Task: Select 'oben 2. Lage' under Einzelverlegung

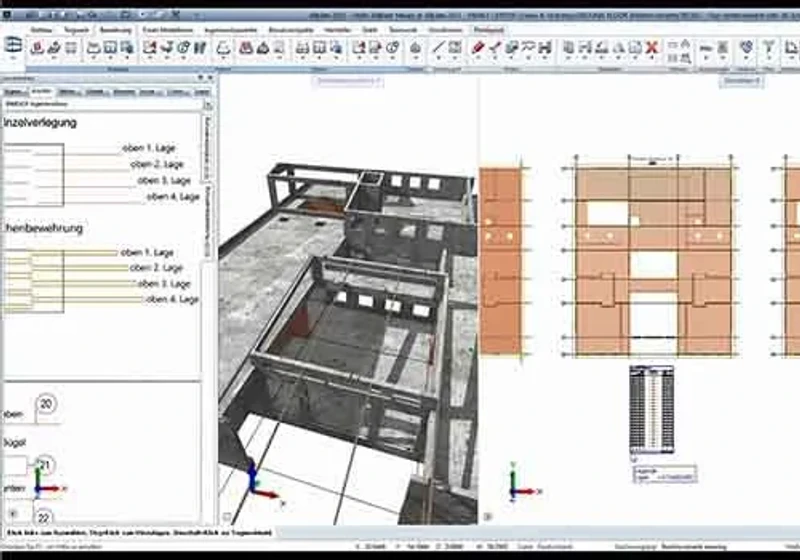Action: pos(157,164)
